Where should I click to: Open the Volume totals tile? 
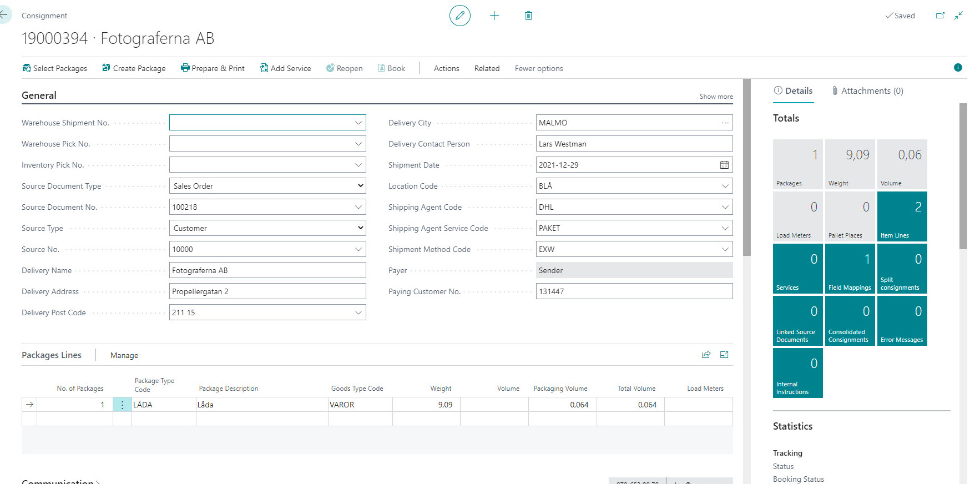click(902, 164)
